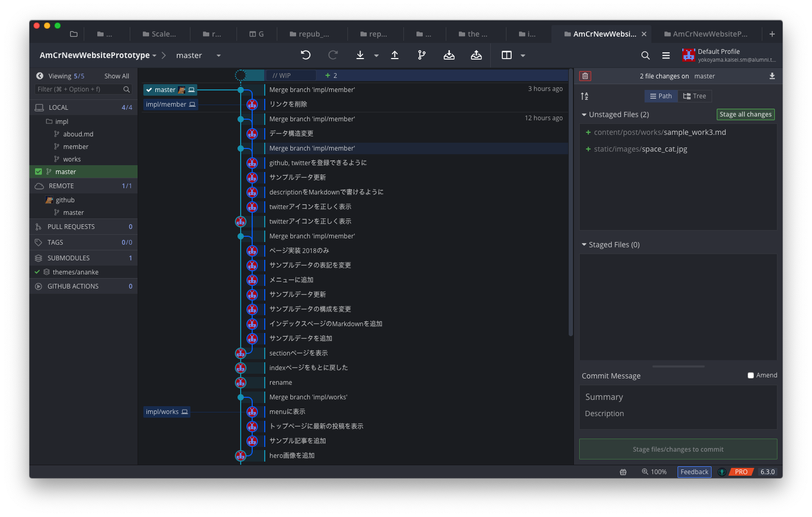
Task: Switch to the AmCrNewWebsiteP... tab
Action: tap(705, 34)
